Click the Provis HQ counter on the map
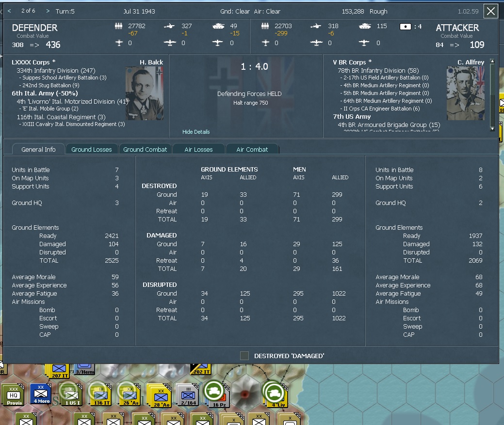This screenshot has height=425, width=504. (13, 395)
